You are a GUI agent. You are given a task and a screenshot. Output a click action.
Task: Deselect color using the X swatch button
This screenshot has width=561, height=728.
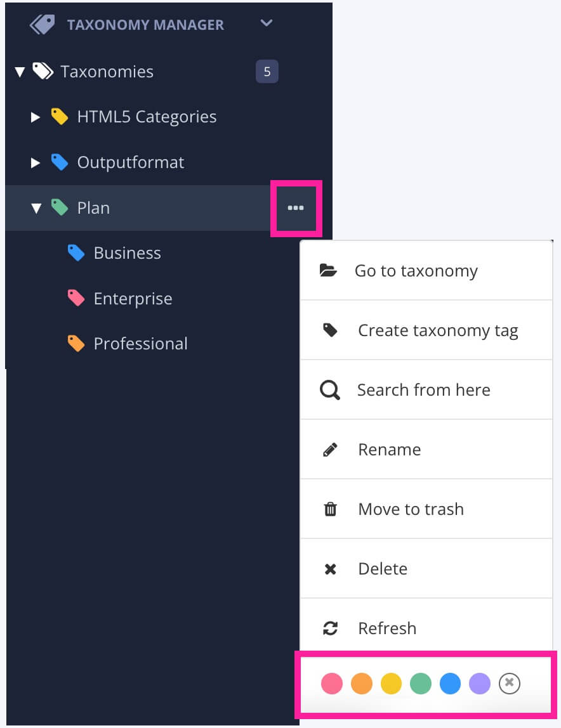pos(509,684)
